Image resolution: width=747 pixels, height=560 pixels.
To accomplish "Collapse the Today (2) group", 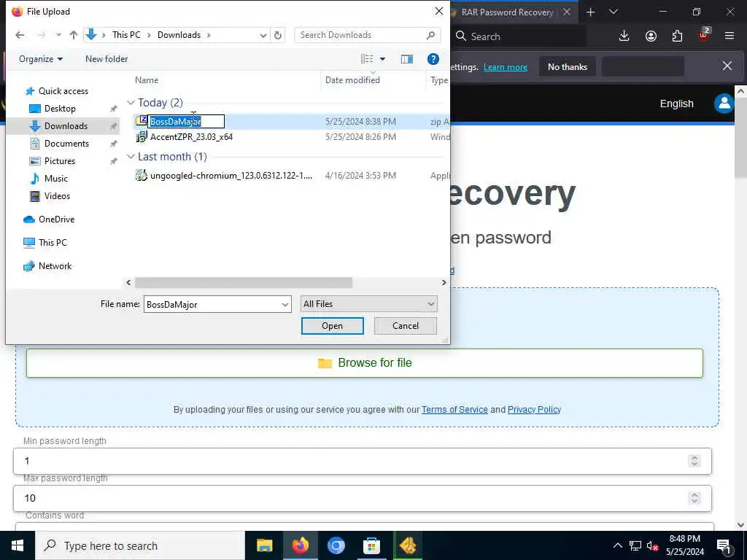I will click(x=131, y=103).
